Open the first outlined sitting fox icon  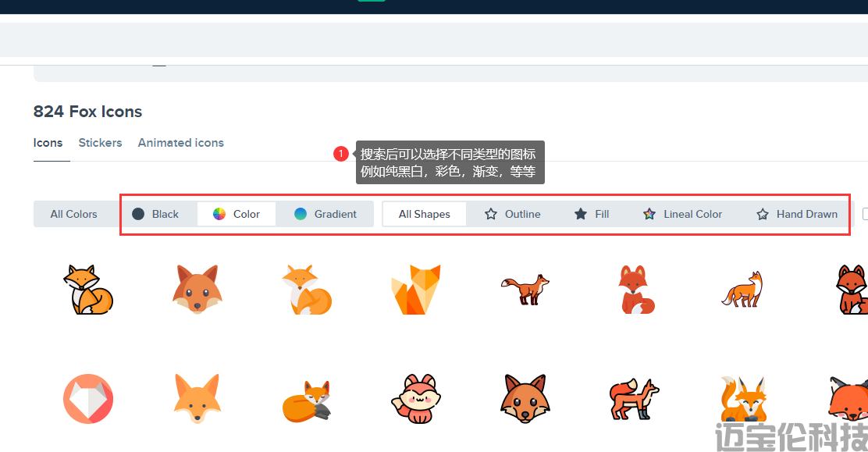coord(88,290)
